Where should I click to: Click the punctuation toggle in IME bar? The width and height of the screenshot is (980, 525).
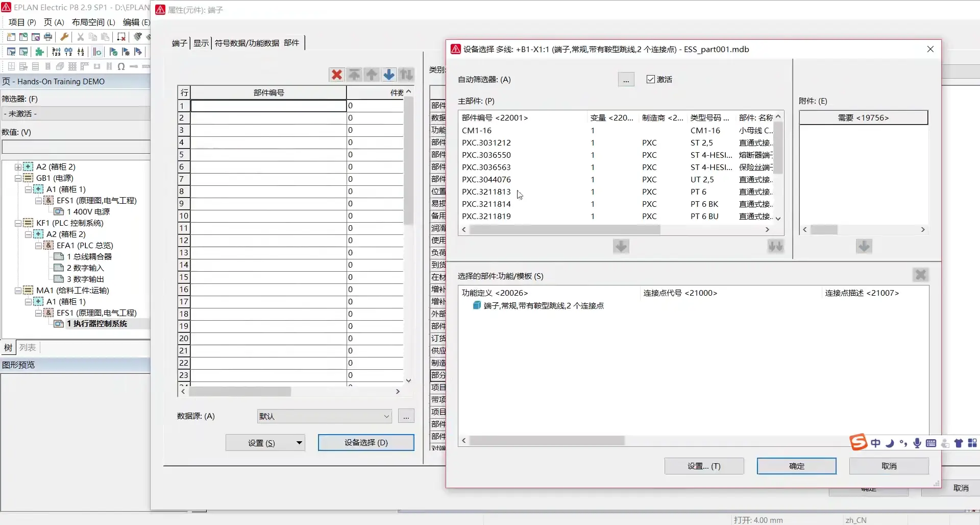tap(903, 443)
